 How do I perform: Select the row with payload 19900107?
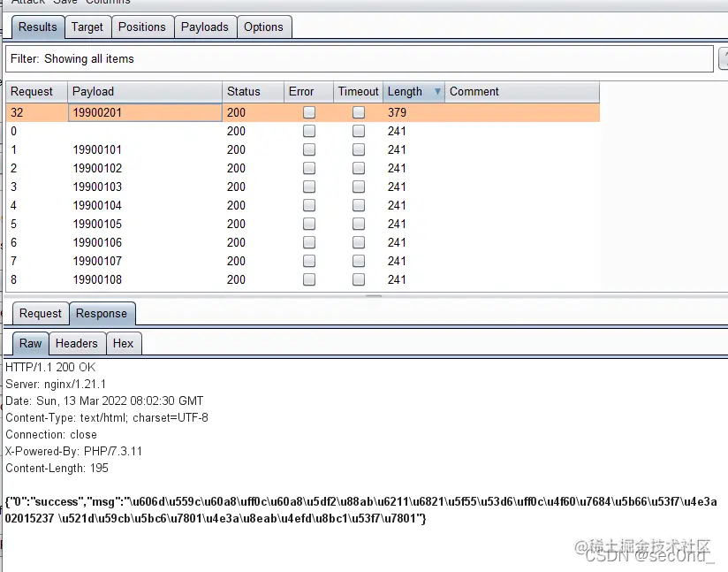pyautogui.click(x=303, y=261)
